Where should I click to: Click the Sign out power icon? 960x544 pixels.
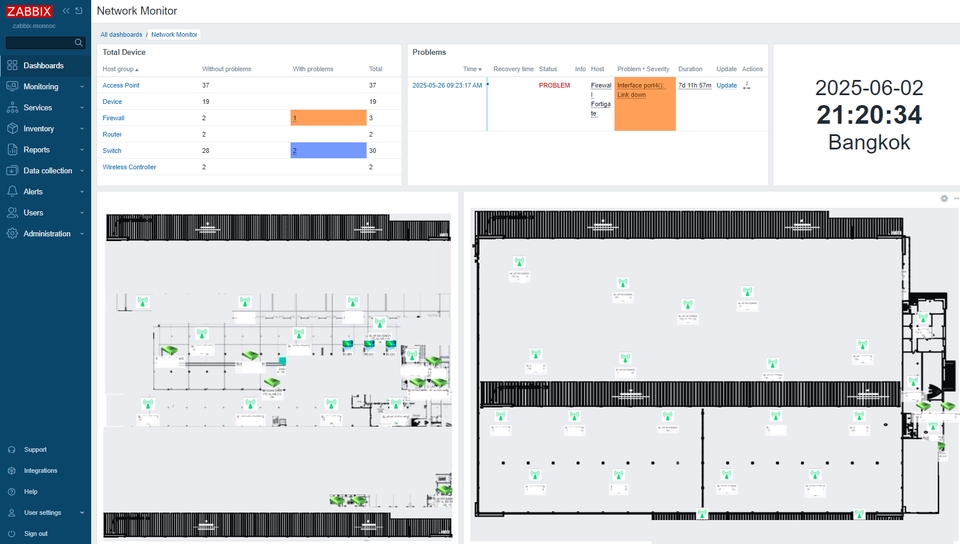[12, 534]
